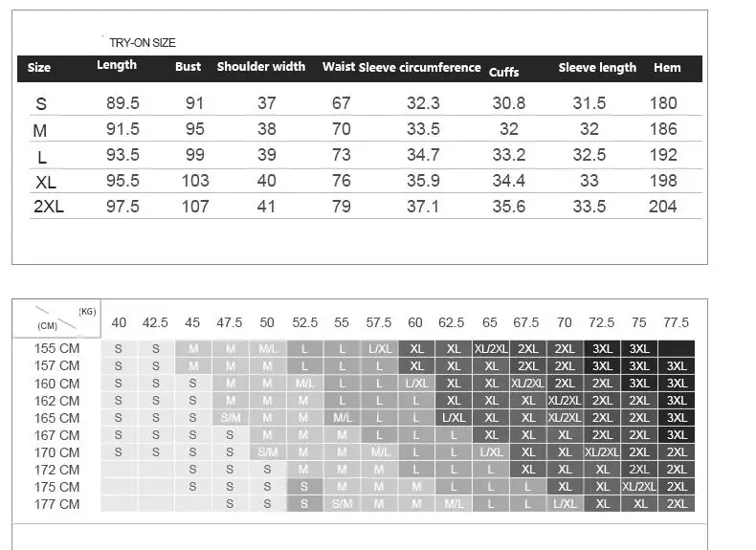756x550 pixels.
Task: Select the S/M cell in 165 CM row
Action: tap(231, 418)
